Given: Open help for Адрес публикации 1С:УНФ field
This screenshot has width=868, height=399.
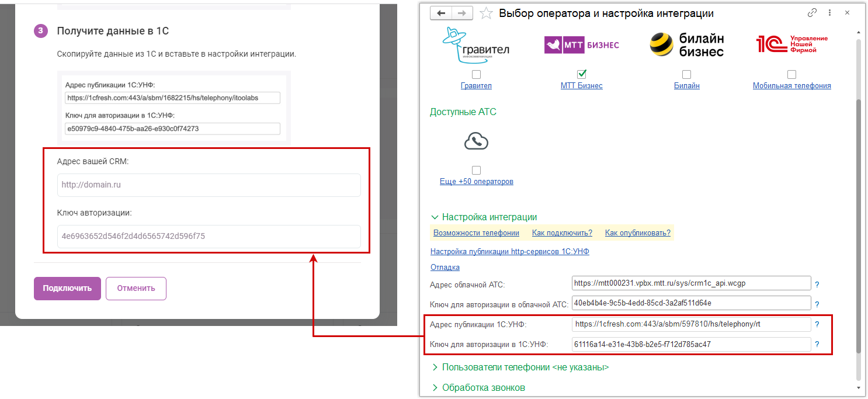Looking at the screenshot, I should 817,325.
